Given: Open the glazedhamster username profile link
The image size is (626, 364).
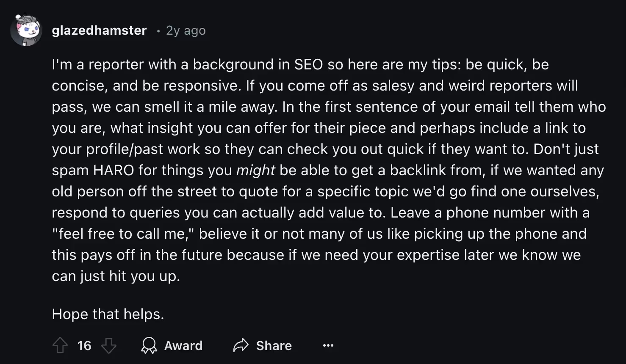Looking at the screenshot, I should [99, 30].
